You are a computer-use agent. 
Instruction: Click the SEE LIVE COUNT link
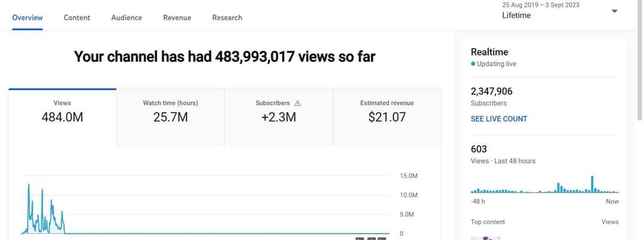(499, 119)
